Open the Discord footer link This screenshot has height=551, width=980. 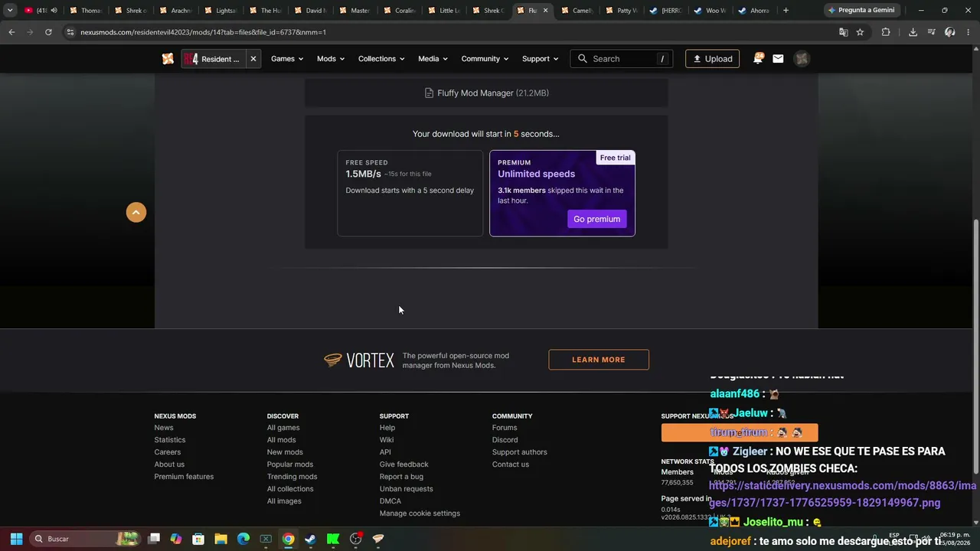(x=505, y=440)
